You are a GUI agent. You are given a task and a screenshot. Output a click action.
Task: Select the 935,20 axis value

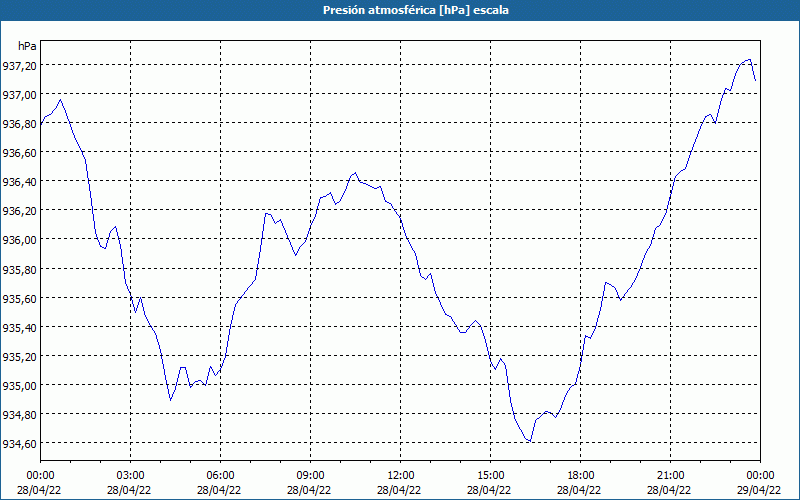coord(19,356)
